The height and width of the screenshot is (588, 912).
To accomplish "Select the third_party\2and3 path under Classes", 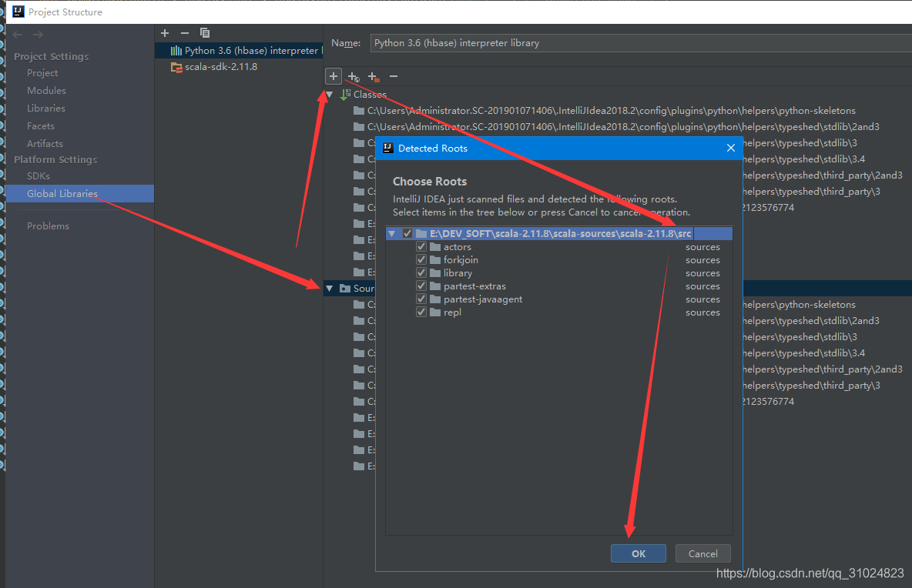I will (x=823, y=175).
